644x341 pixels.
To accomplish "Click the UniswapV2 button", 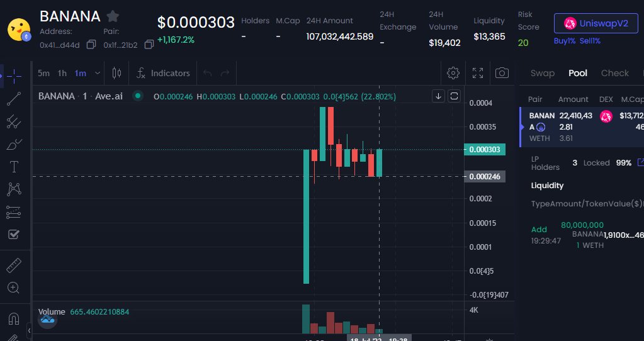I will pos(596,23).
